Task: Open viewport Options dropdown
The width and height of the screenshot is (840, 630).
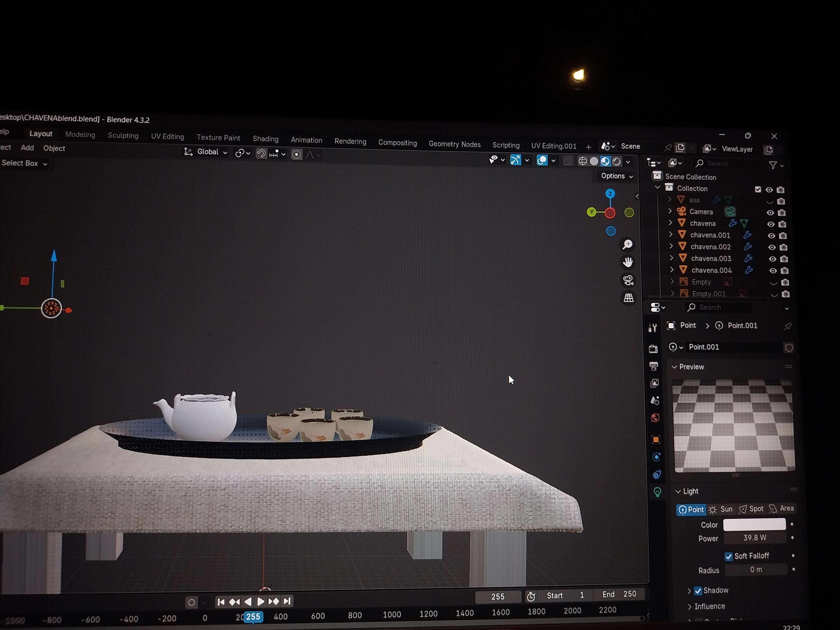Action: (616, 176)
